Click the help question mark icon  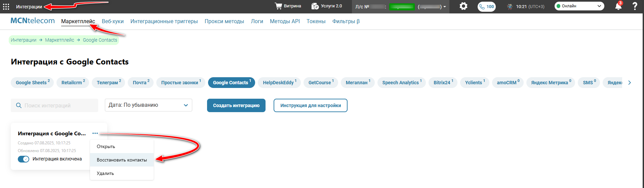click(635, 6)
